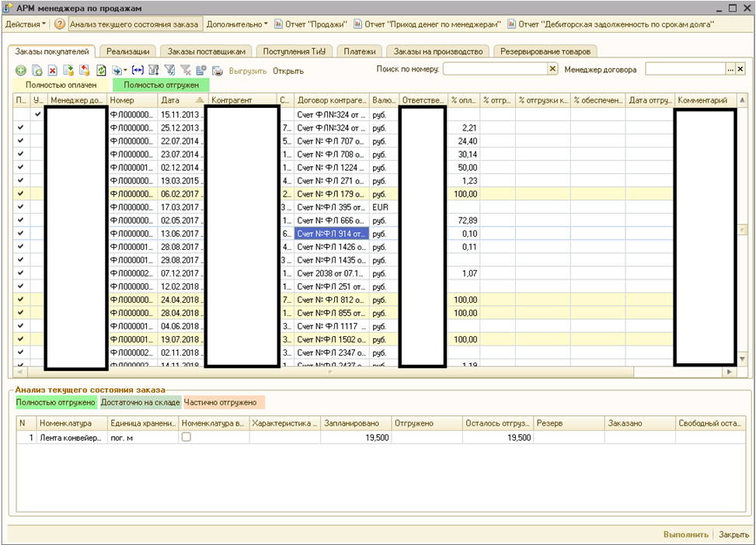Image resolution: width=756 pixels, height=545 pixels.
Task: Click the Set date interval icon
Action: [138, 71]
